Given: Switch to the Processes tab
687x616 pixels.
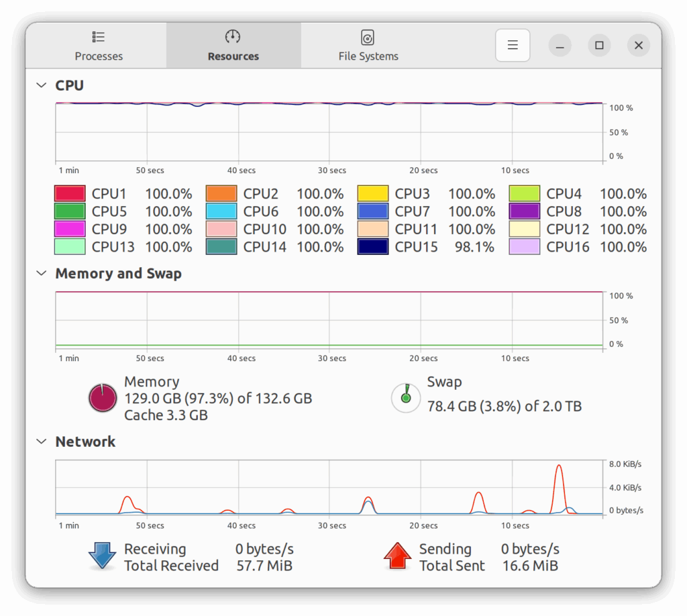Looking at the screenshot, I should 99,46.
